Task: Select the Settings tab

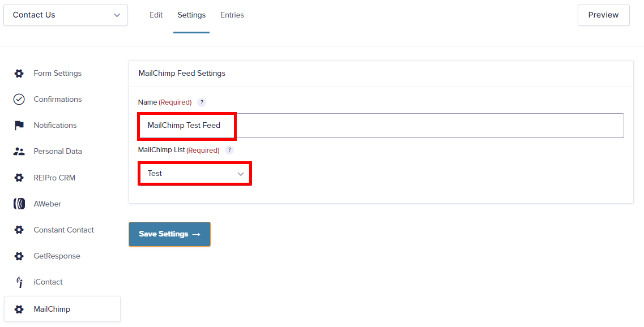Action: 191,15
